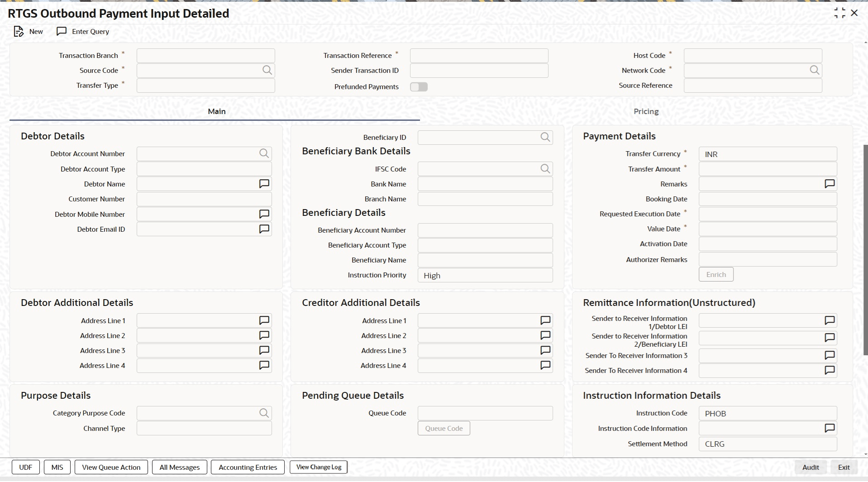Click the vertical scrollbar thumb

(865, 250)
